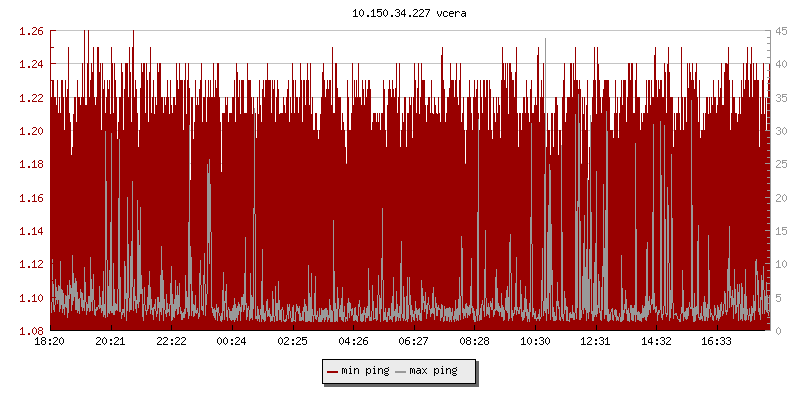Select the 08:28 x-axis time label
The width and height of the screenshot is (800, 400).
pyautogui.click(x=474, y=342)
